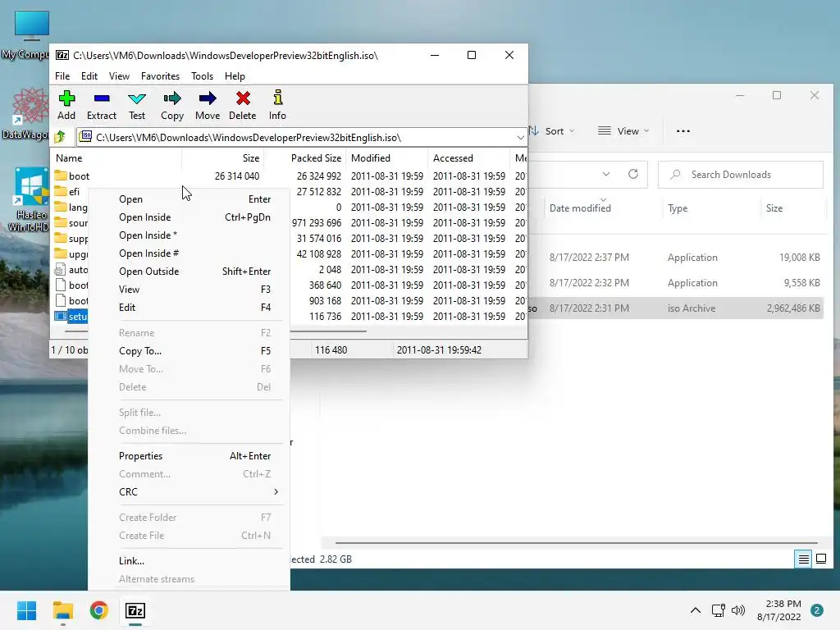Open the Tools menu

pos(202,76)
